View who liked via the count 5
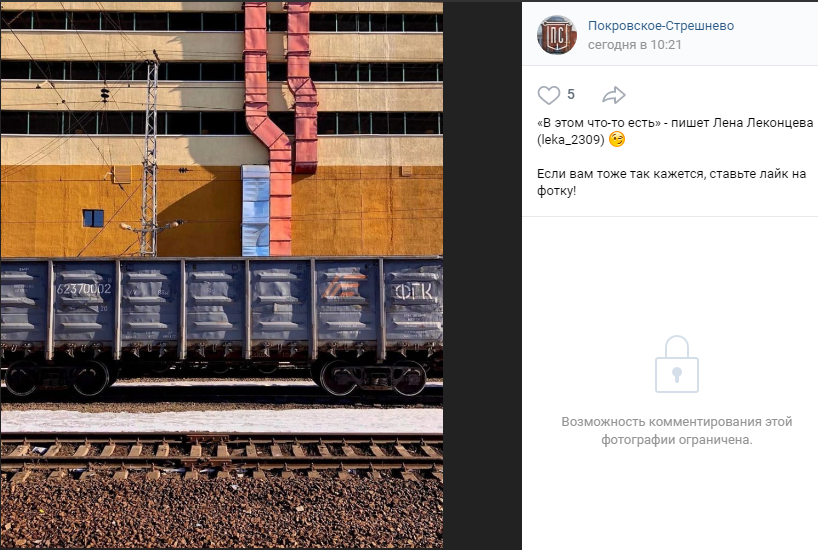Image resolution: width=818 pixels, height=550 pixels. 571,94
